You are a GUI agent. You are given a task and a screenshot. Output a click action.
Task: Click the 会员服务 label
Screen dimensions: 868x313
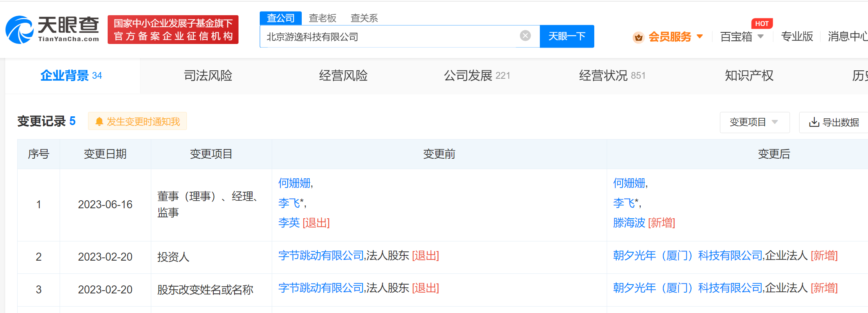click(x=670, y=37)
